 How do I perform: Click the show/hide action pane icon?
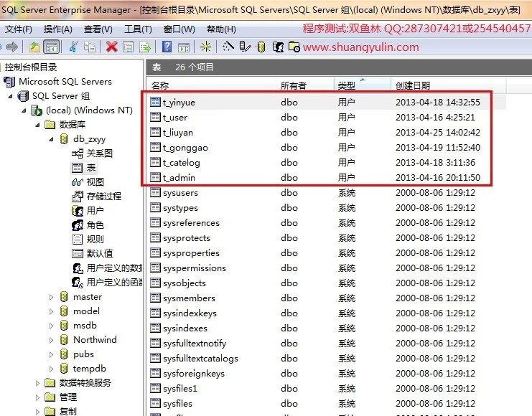point(184,47)
